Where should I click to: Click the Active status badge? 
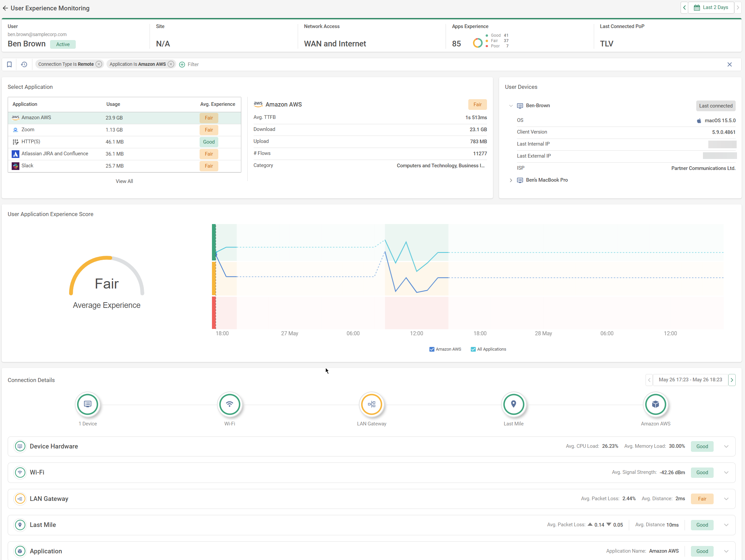(x=63, y=44)
